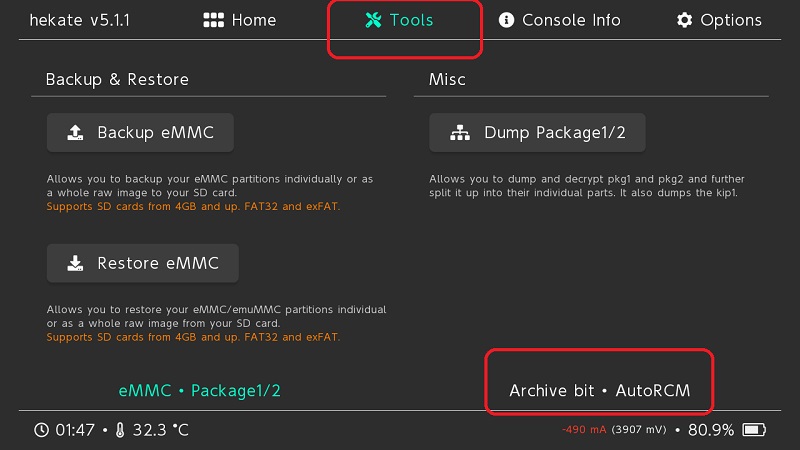Click the 80.9% battery percentage
This screenshot has width=800, height=450.
(711, 430)
